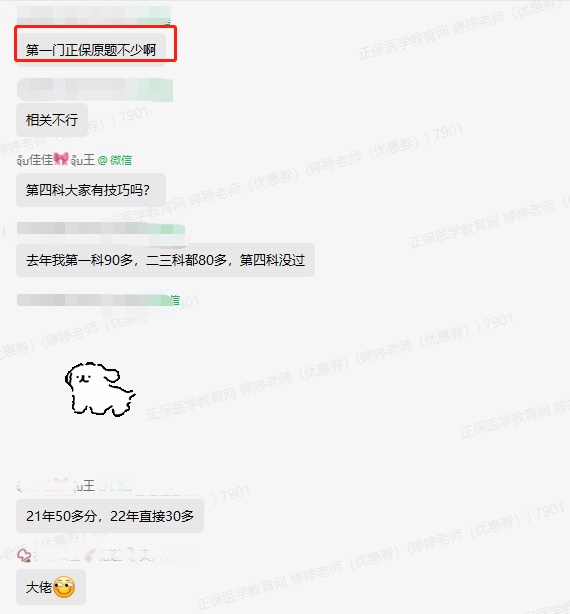Click the 大佬 text in the last bubble
Viewport: 570px width, 614px height.
click(x=39, y=587)
